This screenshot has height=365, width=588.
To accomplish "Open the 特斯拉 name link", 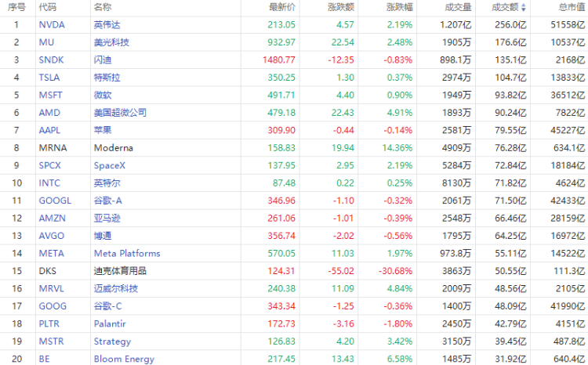I will pyautogui.click(x=107, y=78).
